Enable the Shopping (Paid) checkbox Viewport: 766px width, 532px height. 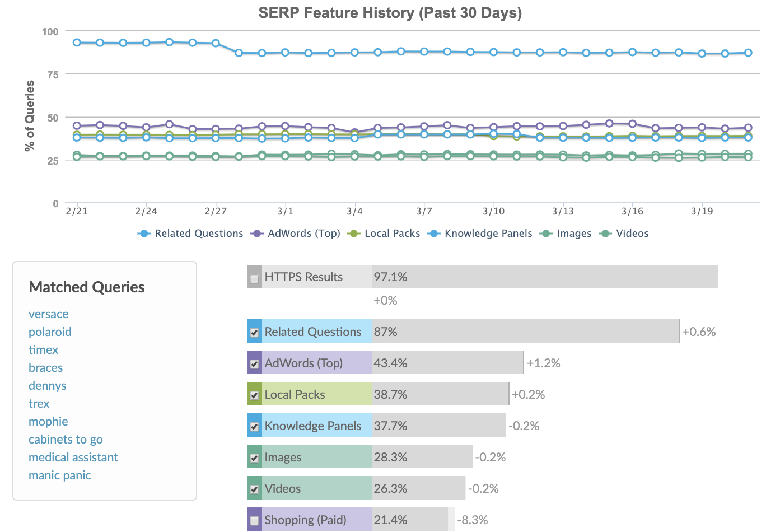click(254, 520)
